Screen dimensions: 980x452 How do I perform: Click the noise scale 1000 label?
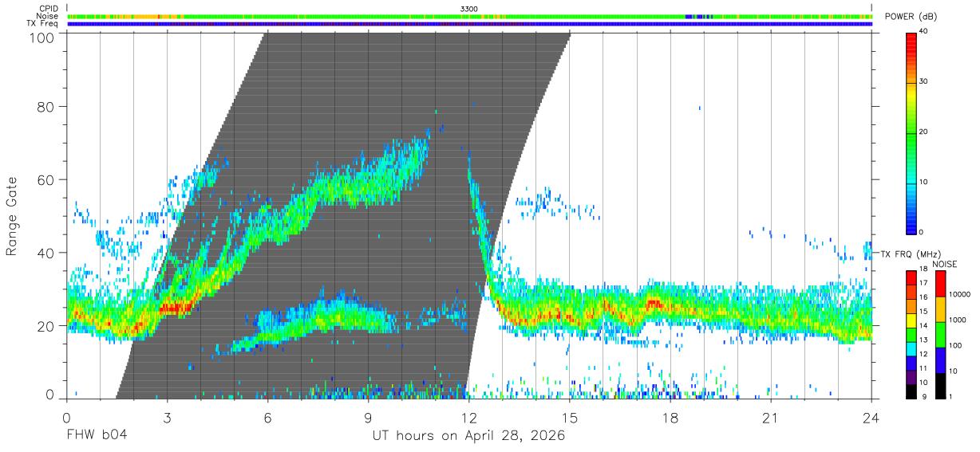click(x=958, y=320)
